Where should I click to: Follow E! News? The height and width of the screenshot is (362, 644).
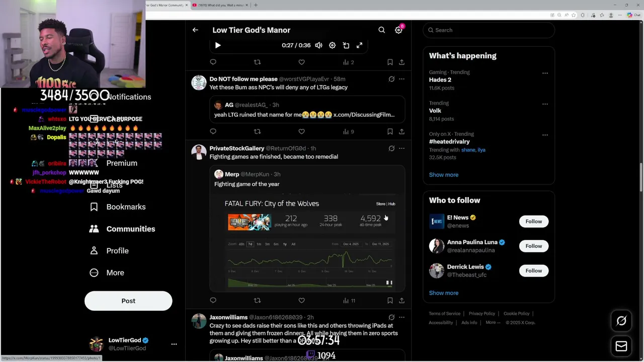[534, 221]
